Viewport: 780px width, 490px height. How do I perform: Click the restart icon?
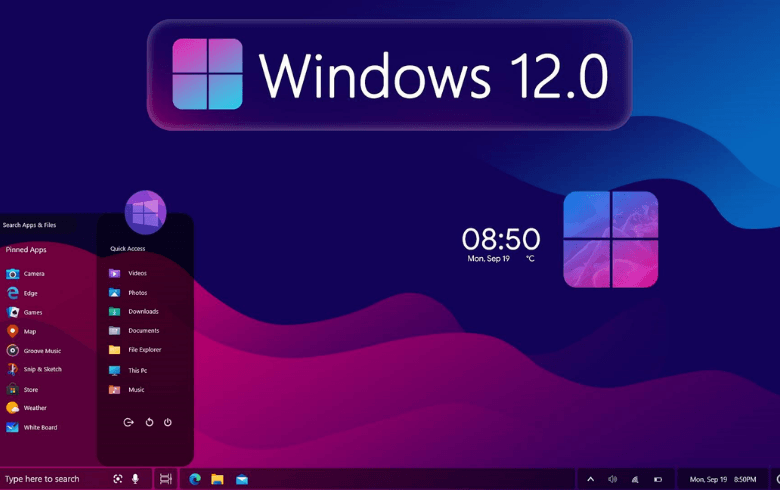coord(149,422)
